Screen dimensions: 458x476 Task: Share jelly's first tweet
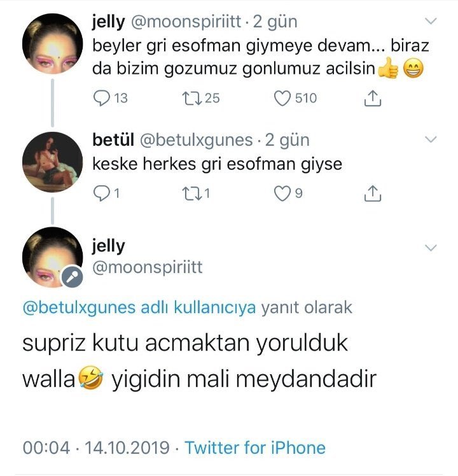click(x=373, y=99)
